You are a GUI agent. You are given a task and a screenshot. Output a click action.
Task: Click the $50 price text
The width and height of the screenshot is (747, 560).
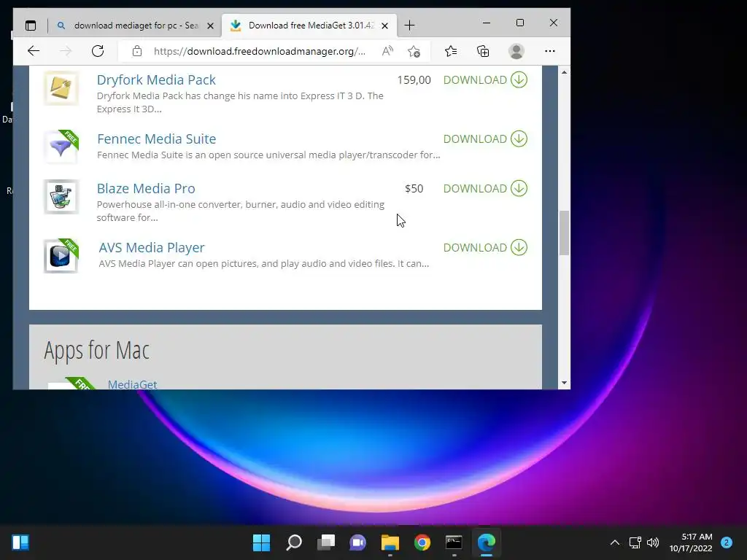[x=414, y=189]
